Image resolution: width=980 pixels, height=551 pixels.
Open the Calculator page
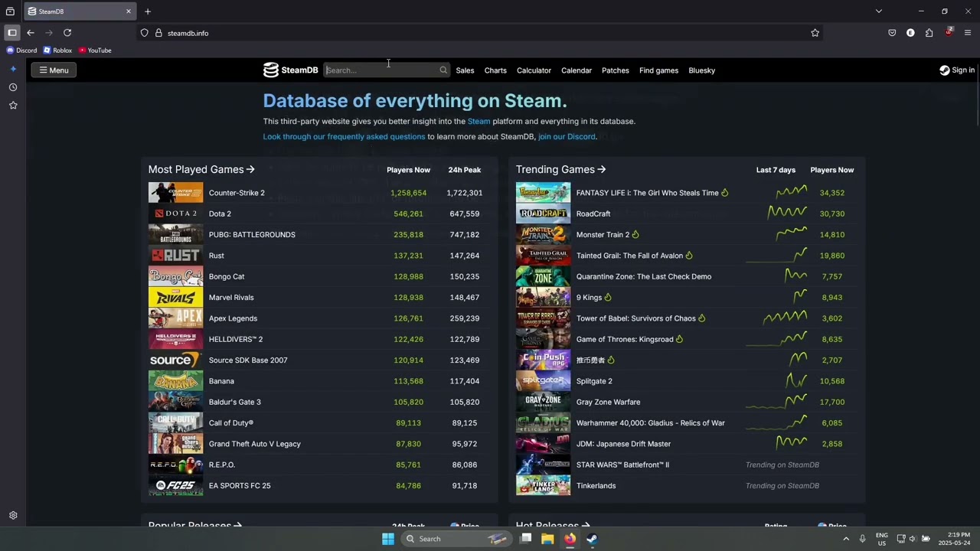point(534,70)
